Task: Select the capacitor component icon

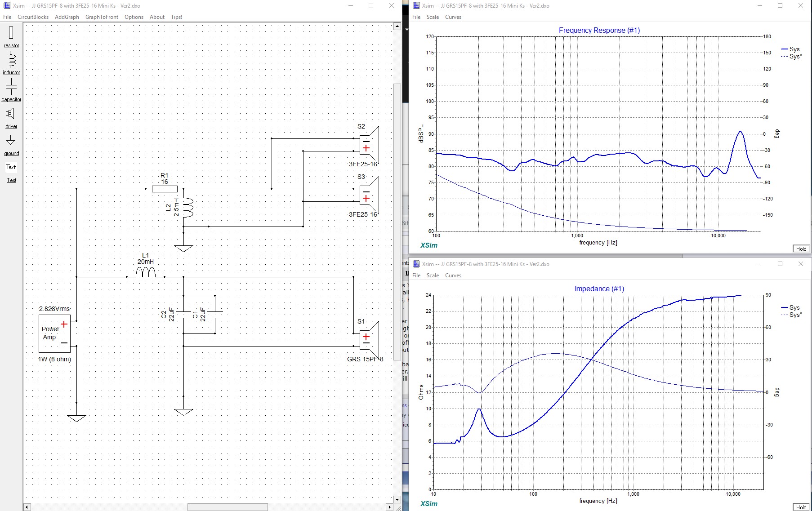Action: (11, 86)
